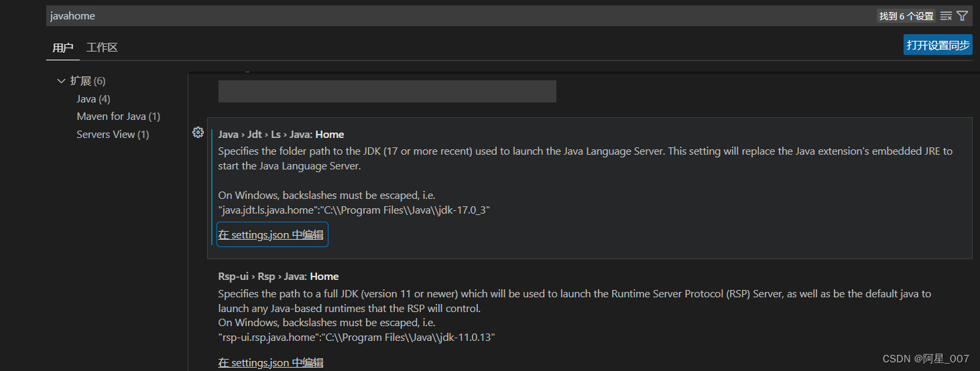Viewport: 980px width, 371px height.
Task: Open settings.json link under Java Jdt Ls Home
Action: point(271,234)
